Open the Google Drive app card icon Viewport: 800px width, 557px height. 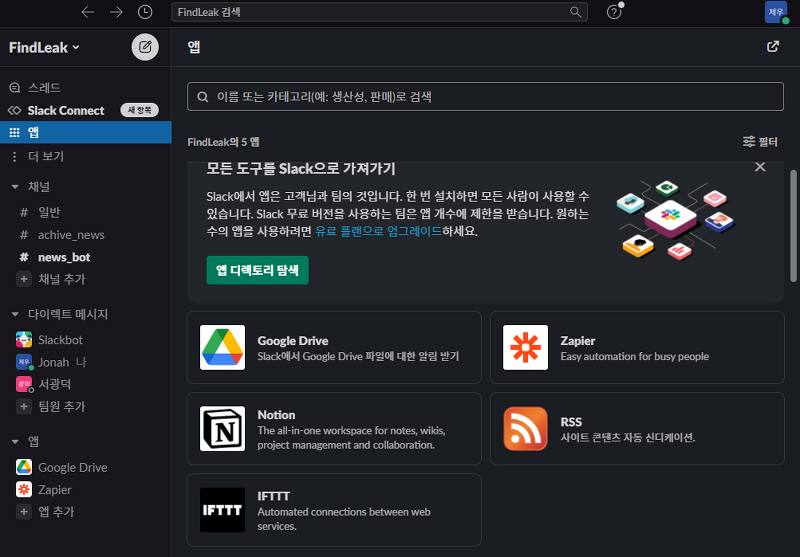coord(222,347)
